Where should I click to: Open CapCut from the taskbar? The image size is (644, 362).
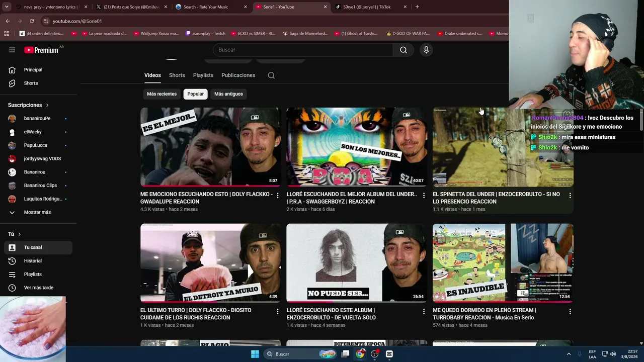[x=389, y=354]
